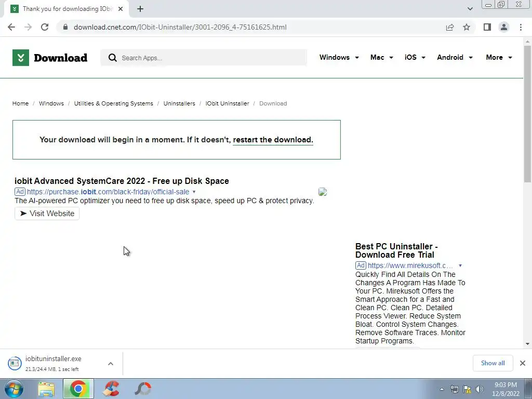This screenshot has width=532, height=399.
Task: Click restart the download link
Action: [x=273, y=140]
